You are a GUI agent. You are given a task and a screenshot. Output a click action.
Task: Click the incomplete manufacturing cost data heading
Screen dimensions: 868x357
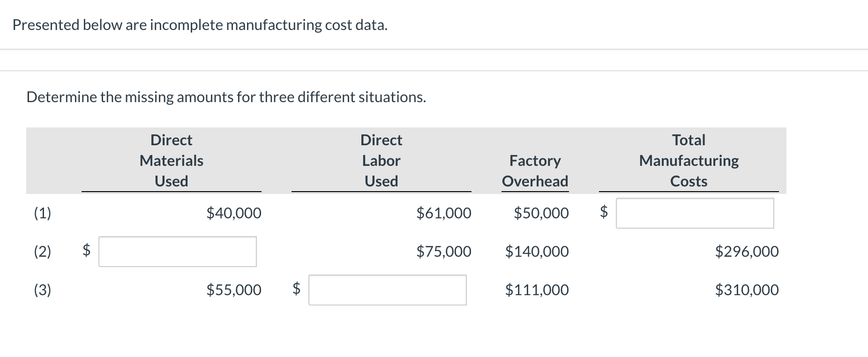point(200,25)
